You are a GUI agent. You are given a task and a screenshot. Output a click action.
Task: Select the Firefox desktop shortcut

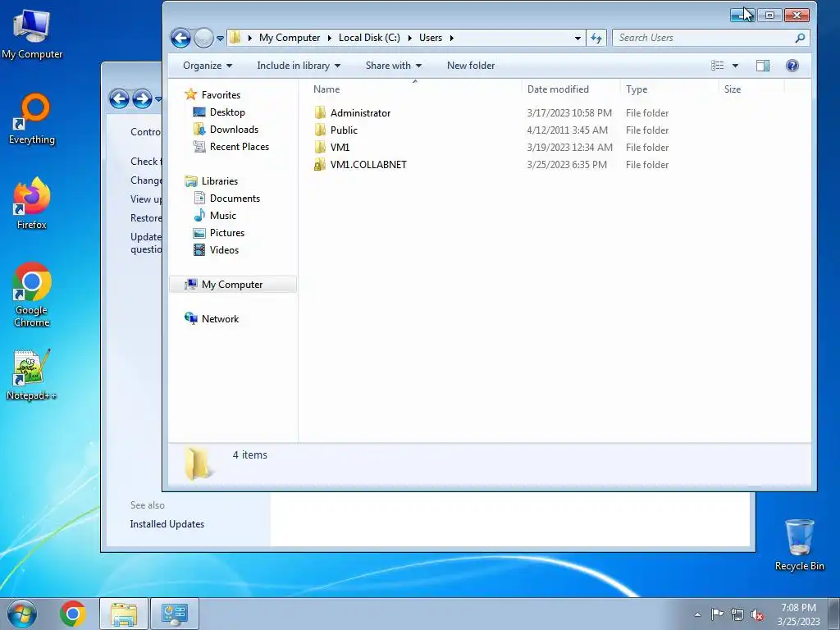[32, 203]
